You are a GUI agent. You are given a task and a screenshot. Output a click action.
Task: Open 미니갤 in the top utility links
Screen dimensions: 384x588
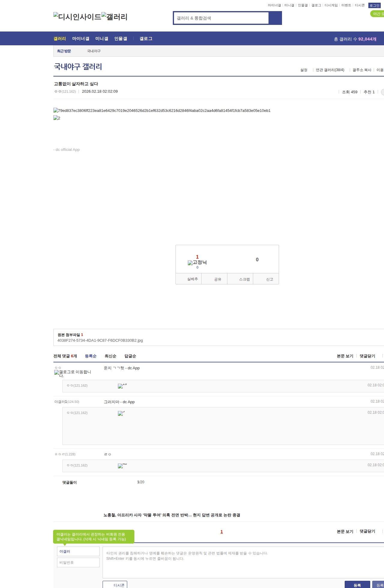289,5
